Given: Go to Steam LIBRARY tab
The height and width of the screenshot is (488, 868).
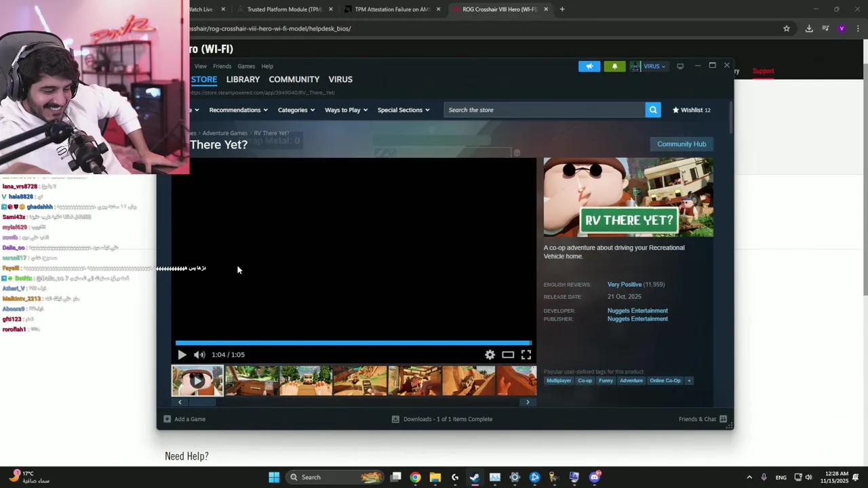Looking at the screenshot, I should click(x=243, y=79).
